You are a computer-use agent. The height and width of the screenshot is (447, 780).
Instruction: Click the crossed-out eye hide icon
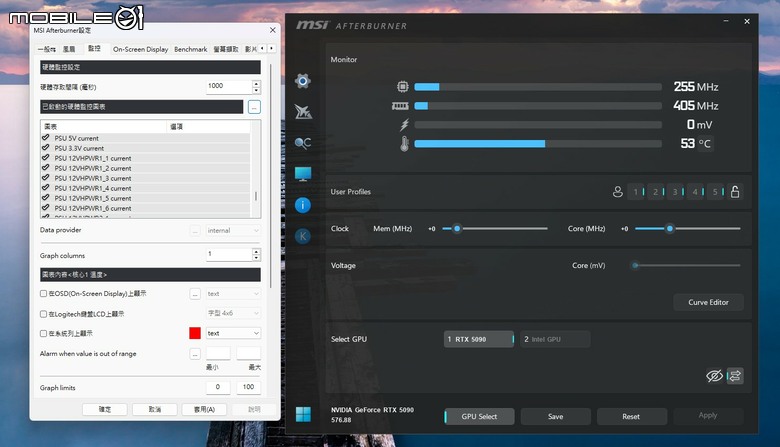point(715,376)
